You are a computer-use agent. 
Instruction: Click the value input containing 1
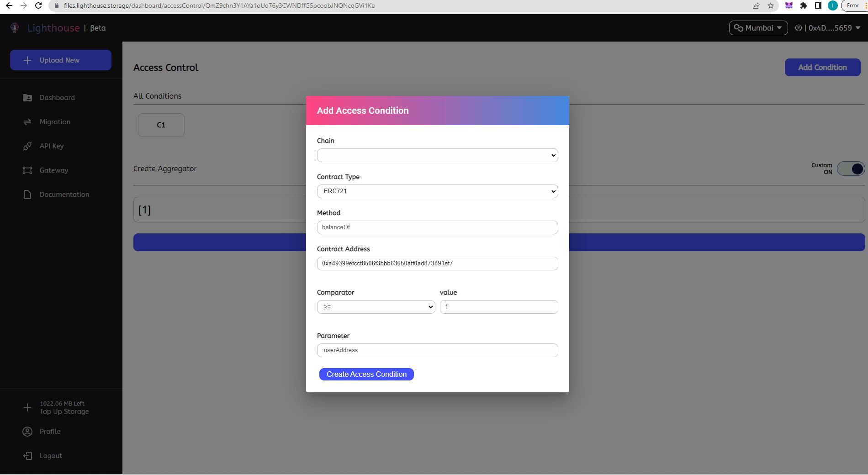coord(499,307)
